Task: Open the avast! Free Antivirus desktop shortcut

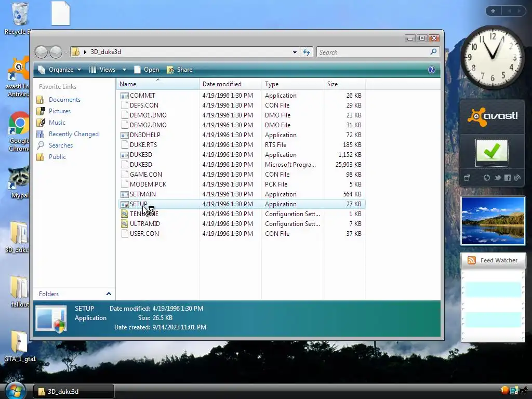Action: [18, 77]
